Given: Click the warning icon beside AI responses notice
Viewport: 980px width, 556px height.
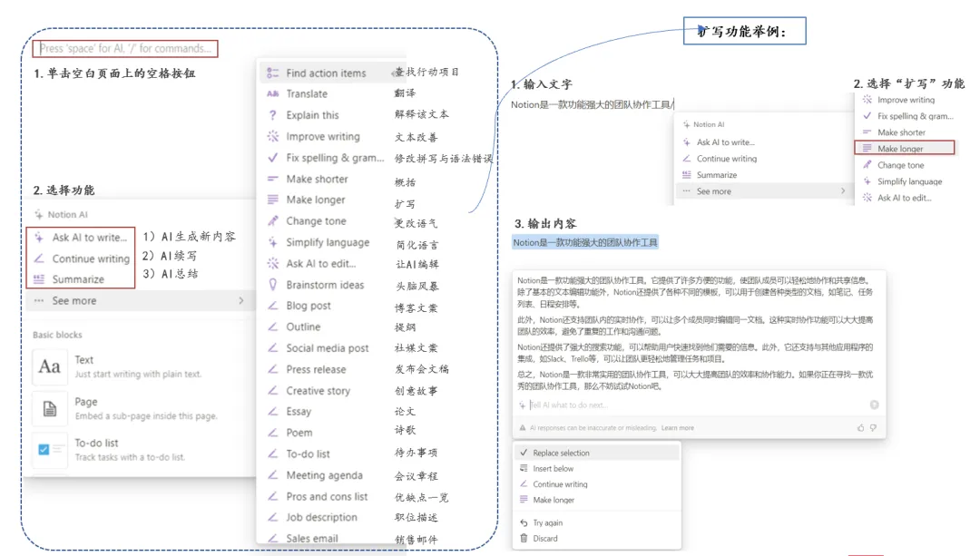Looking at the screenshot, I should 523,428.
